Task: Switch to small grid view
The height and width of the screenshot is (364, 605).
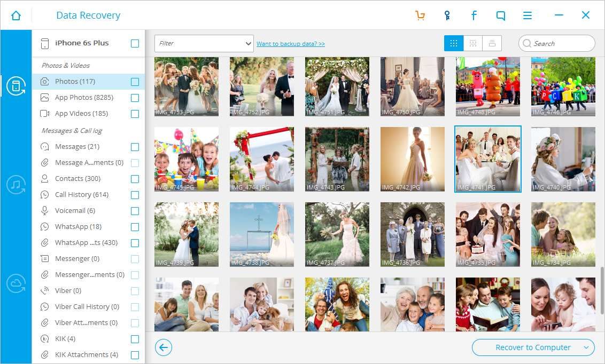Action: 472,43
